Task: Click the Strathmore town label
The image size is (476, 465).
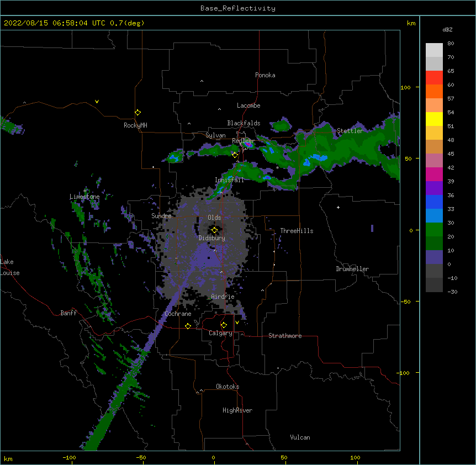Action: point(285,336)
